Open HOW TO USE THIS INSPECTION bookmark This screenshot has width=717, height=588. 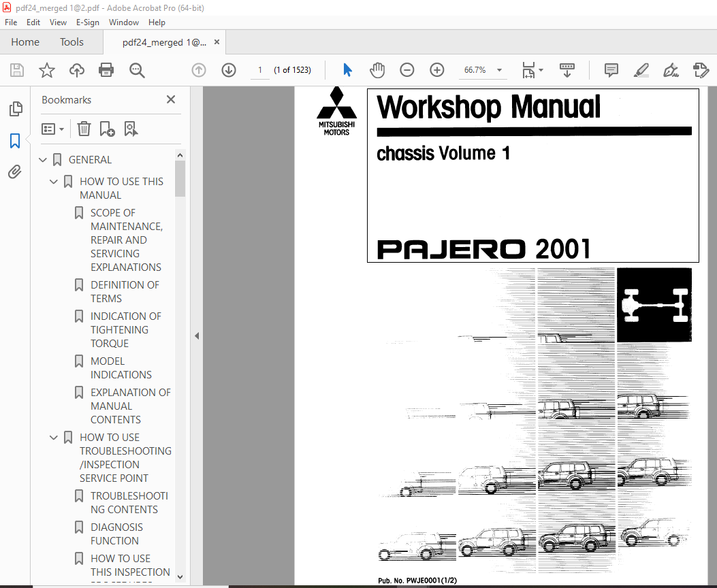130,565
